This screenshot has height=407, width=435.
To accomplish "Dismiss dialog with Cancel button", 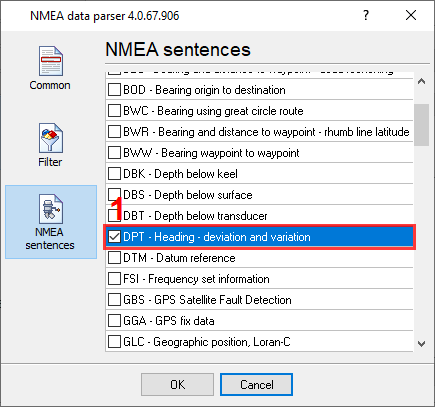I will tap(256, 385).
